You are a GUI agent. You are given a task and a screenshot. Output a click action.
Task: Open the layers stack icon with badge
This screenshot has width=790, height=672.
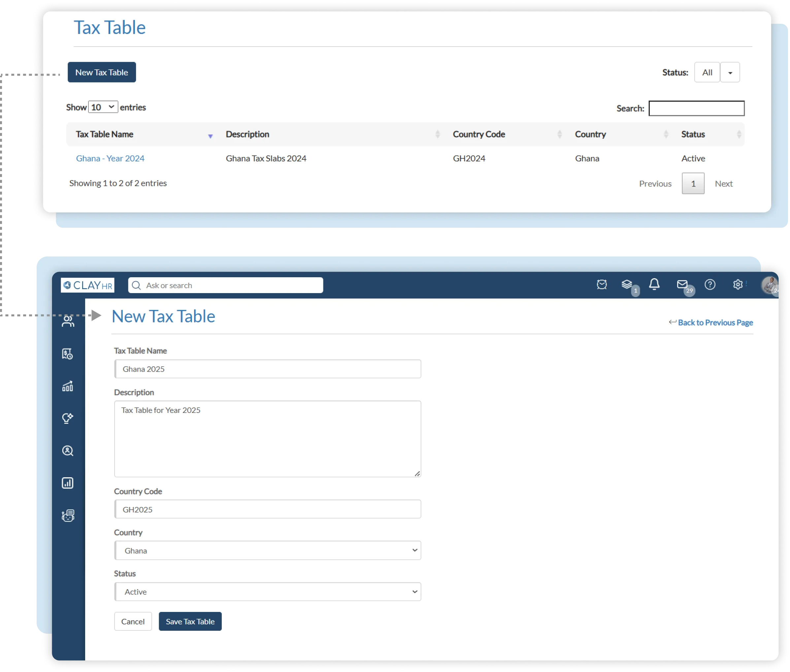[627, 285]
